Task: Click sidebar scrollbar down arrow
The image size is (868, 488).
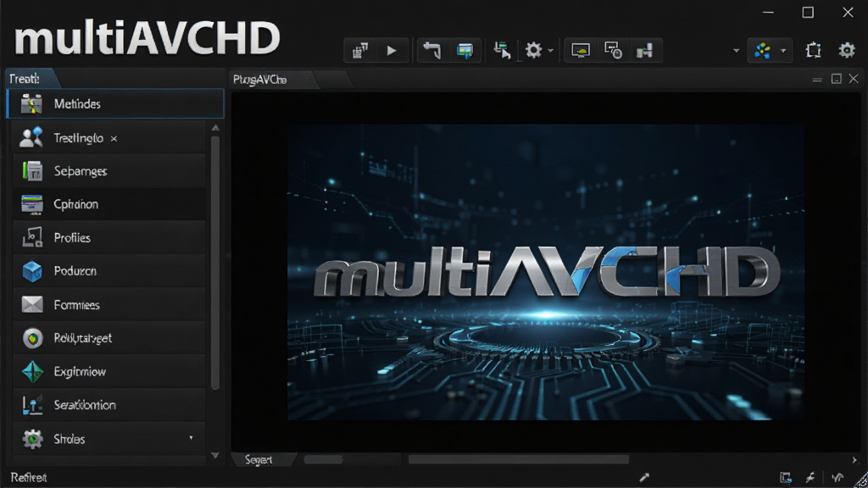Action: tap(215, 455)
